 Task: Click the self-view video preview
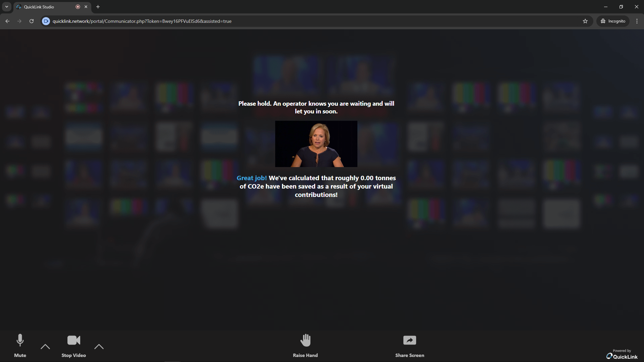coord(316,144)
